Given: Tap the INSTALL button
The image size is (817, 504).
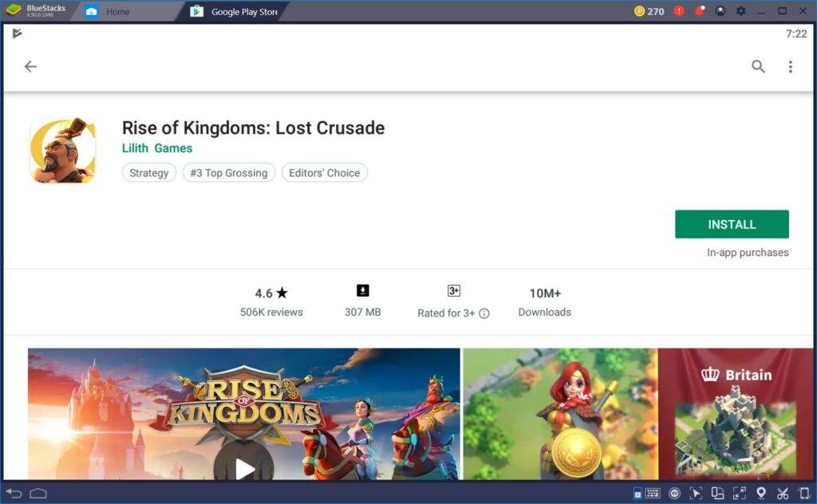Looking at the screenshot, I should [731, 224].
